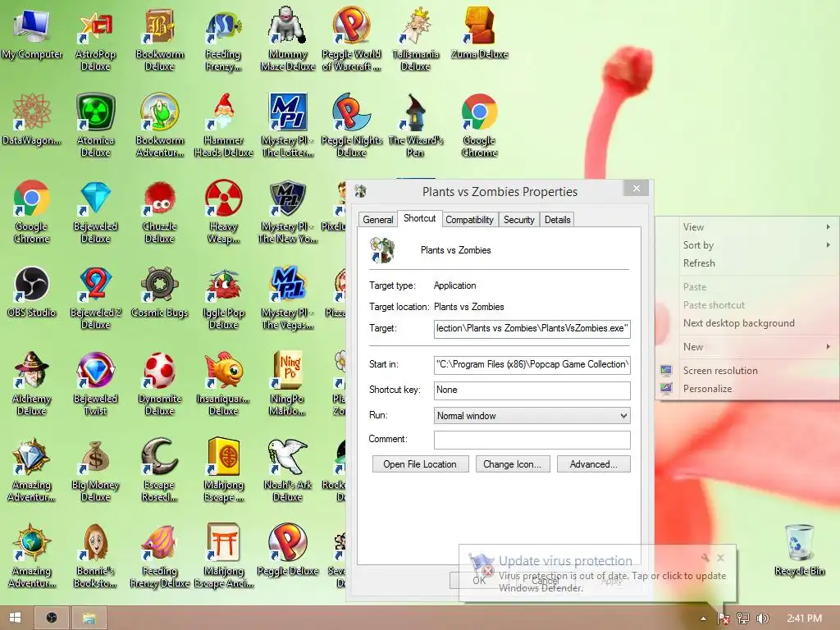Select Google Chrome icon above OBS Studio
840x630 pixels.
32,212
